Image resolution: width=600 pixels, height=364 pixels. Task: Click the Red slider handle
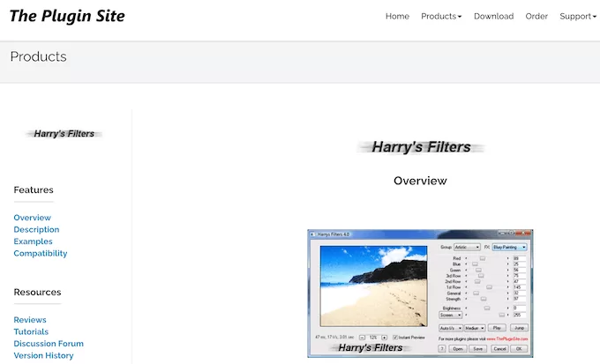coord(481,258)
